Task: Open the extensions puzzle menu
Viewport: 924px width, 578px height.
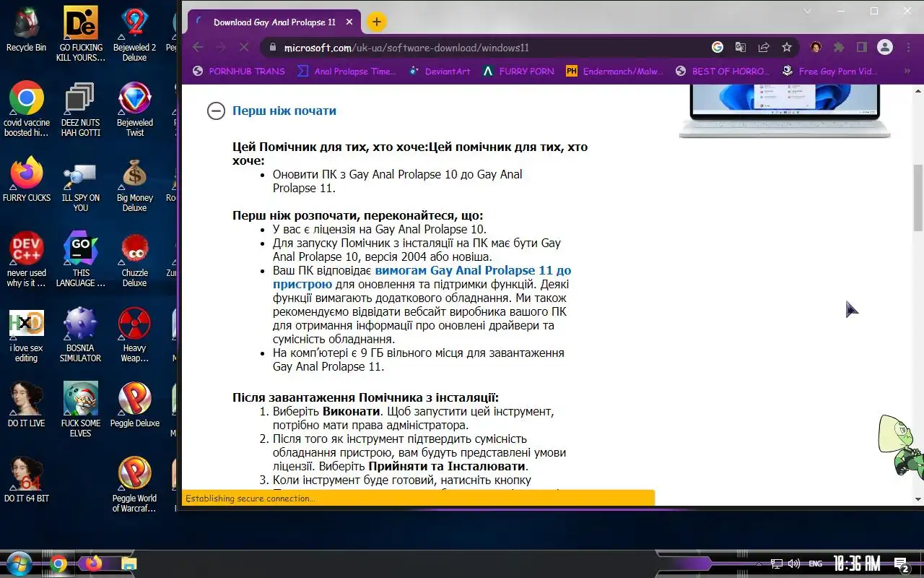Action: click(839, 48)
